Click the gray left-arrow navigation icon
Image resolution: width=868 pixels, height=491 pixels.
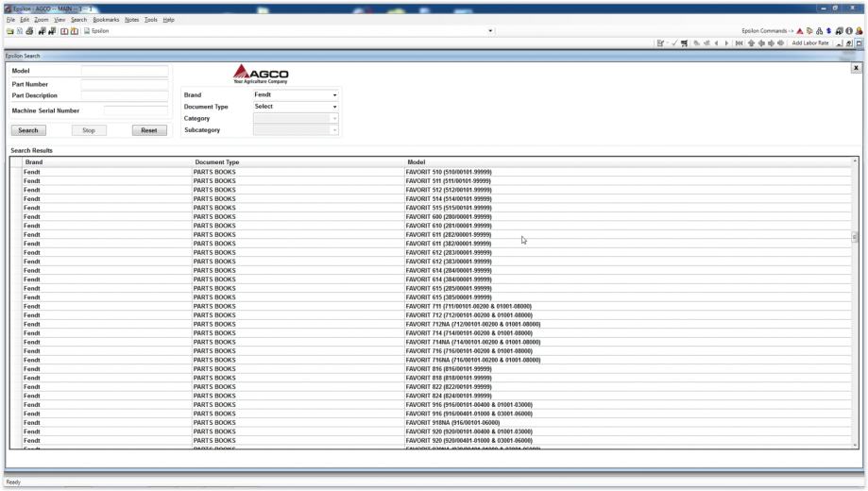761,43
